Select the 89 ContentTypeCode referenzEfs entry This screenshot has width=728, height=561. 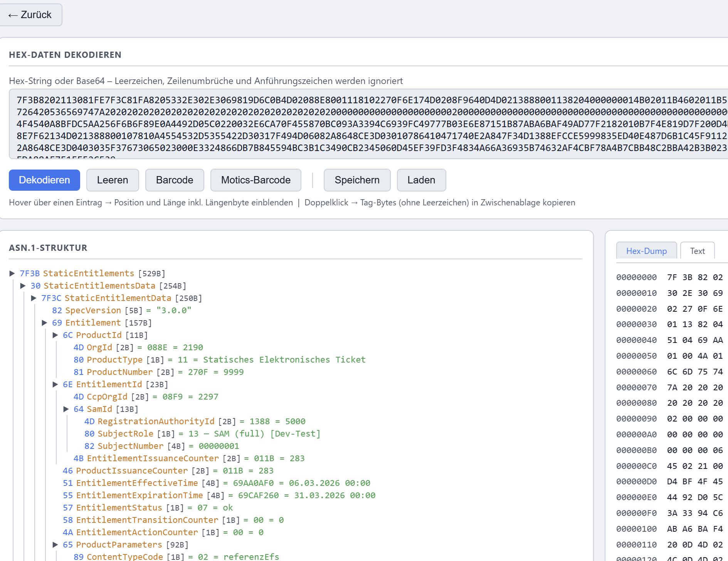click(x=177, y=557)
